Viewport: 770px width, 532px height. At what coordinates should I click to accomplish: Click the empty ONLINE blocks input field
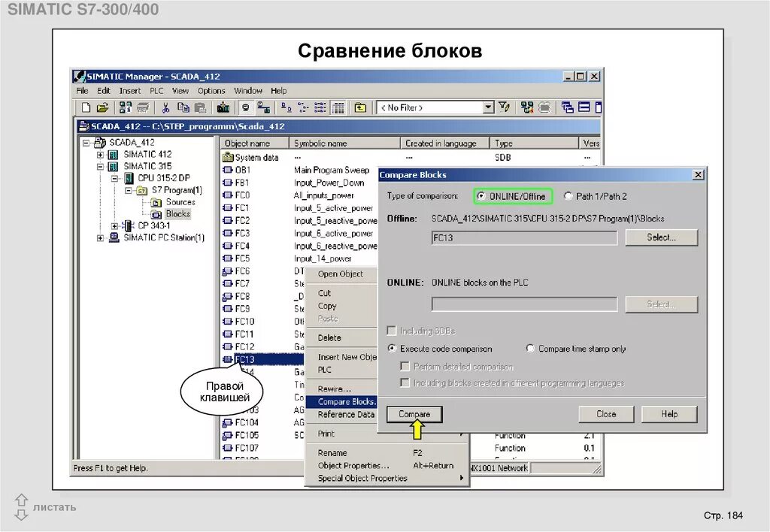(x=524, y=304)
